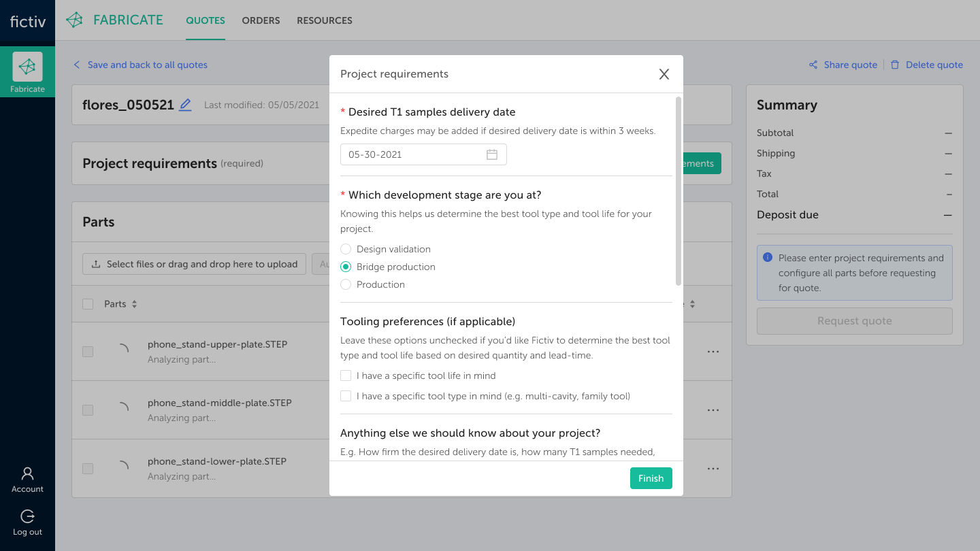Viewport: 980px width, 551px height.
Task: Switch to the Orders tab
Action: [261, 20]
